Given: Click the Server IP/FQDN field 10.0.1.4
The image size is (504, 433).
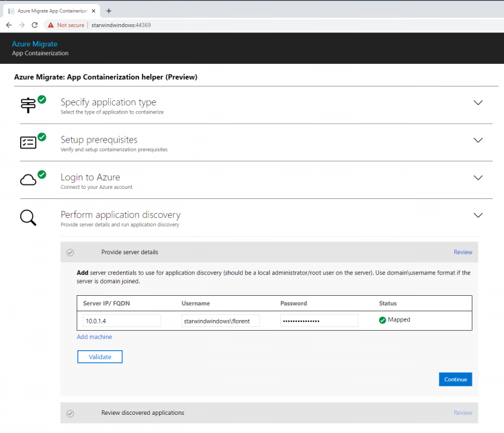Looking at the screenshot, I should click(x=122, y=321).
